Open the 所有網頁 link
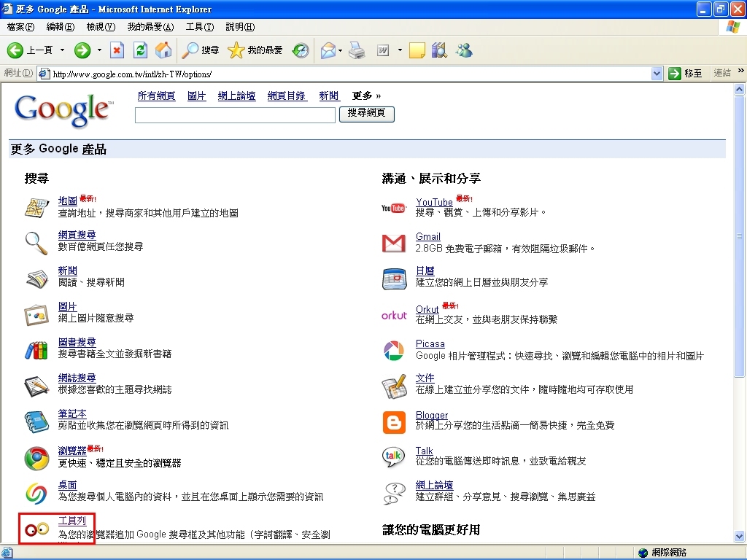The height and width of the screenshot is (560, 747). pyautogui.click(x=156, y=96)
